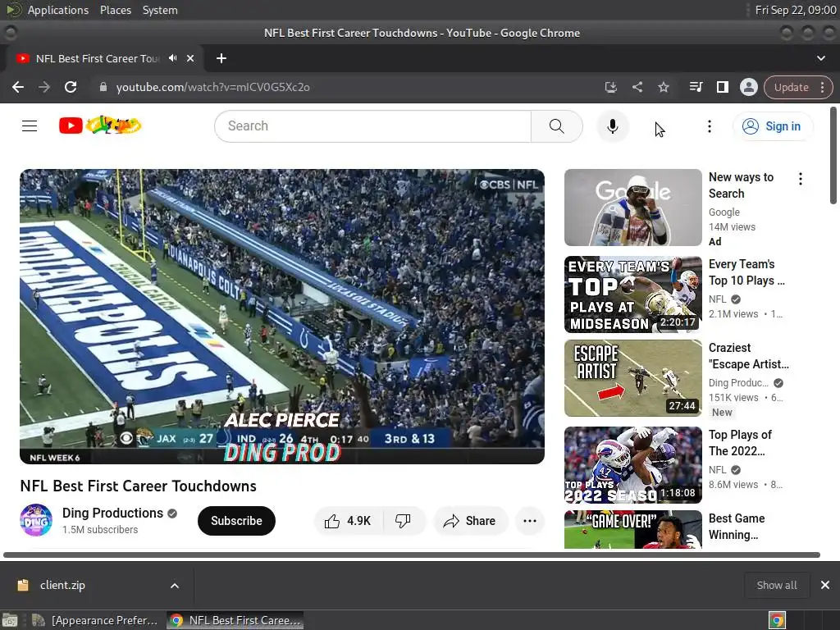Click the horizontal page scrollbar
This screenshot has width=840, height=630.
(412, 555)
